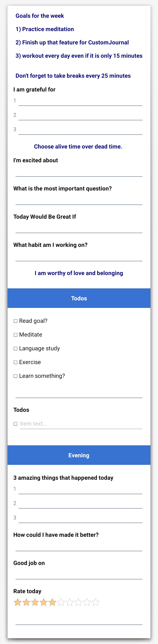Set the rating to three stars
This screenshot has width=158, height=644.
35,602
